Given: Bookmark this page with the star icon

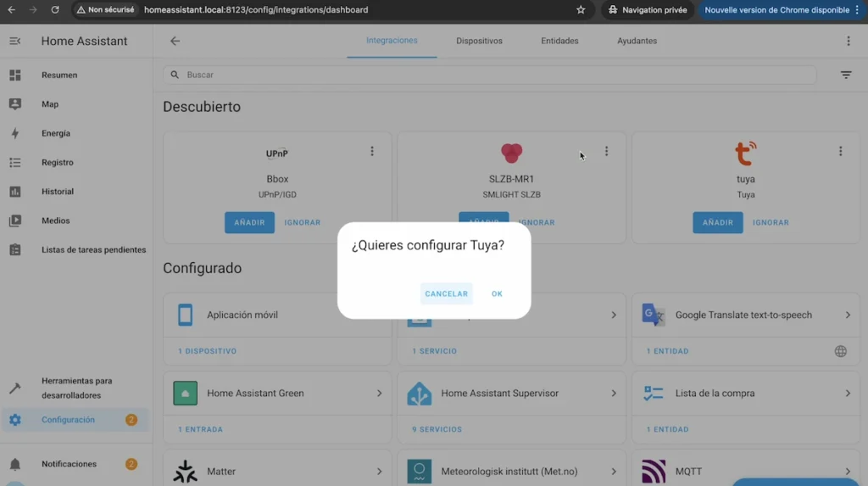Looking at the screenshot, I should coord(581,10).
